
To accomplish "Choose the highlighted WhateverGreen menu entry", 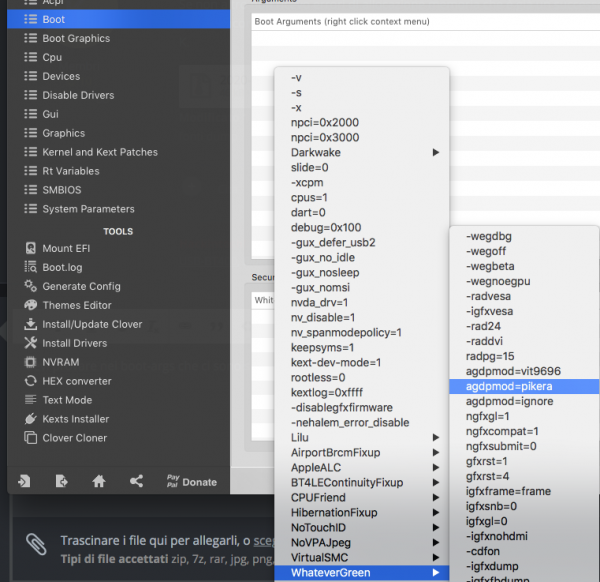I will point(362,573).
